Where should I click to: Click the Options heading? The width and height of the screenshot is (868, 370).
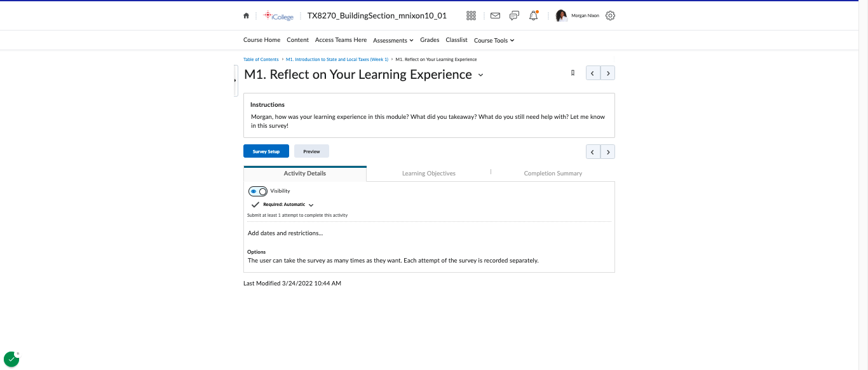[x=257, y=252]
